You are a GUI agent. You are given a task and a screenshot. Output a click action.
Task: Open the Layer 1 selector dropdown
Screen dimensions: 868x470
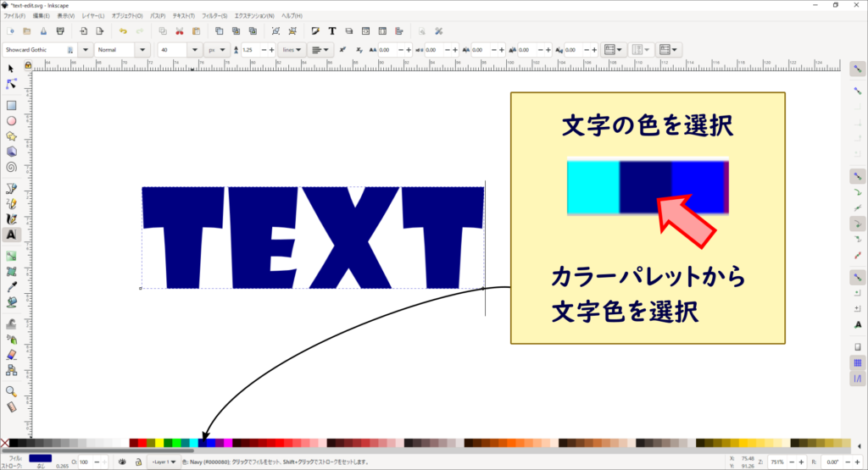164,462
